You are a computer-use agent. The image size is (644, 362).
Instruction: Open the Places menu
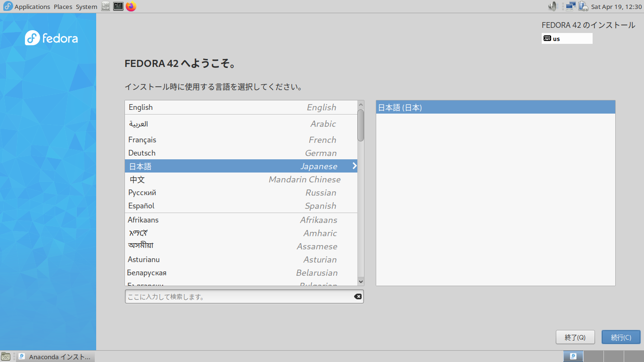[x=63, y=7]
